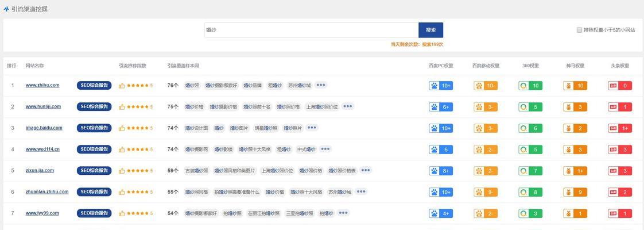
Task: Open www.lyy99.com website link
Action: pyautogui.click(x=42, y=213)
